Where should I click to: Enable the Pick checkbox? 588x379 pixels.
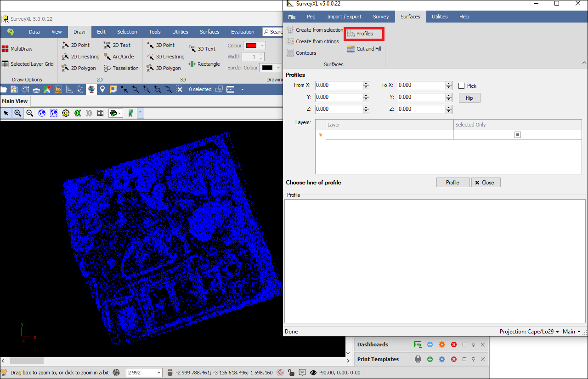pyautogui.click(x=462, y=86)
